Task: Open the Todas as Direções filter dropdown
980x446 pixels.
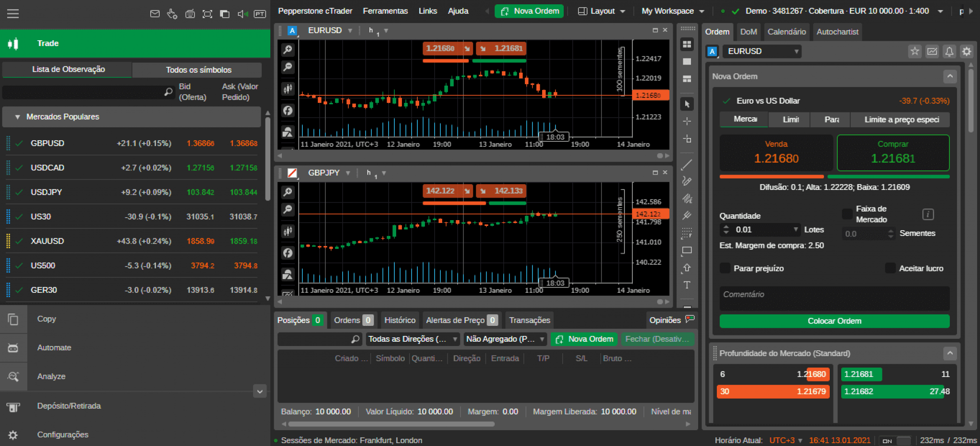Action: point(412,339)
